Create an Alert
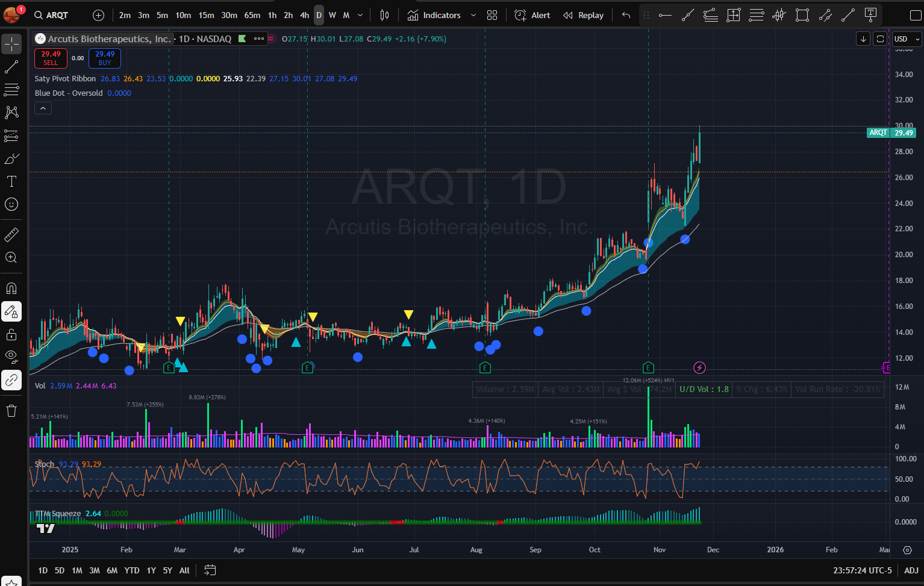 pos(532,15)
